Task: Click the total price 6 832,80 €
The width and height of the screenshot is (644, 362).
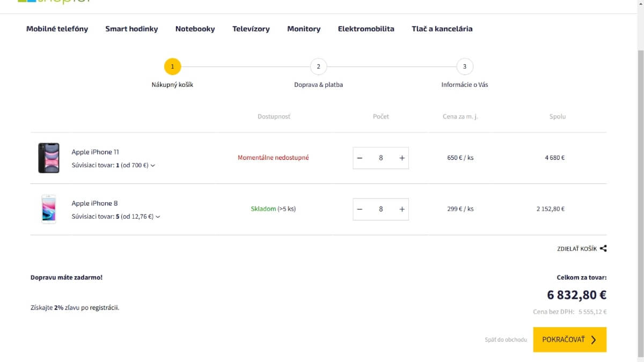Action: [x=577, y=295]
